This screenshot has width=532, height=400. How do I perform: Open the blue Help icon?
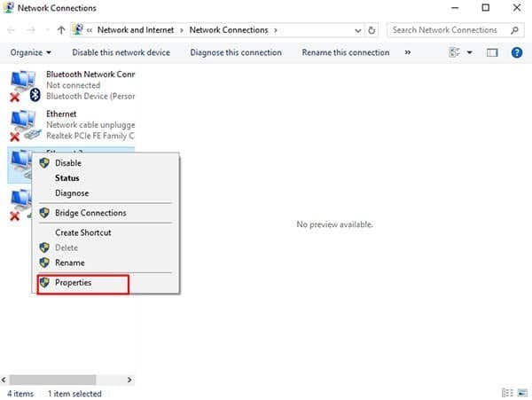(517, 52)
